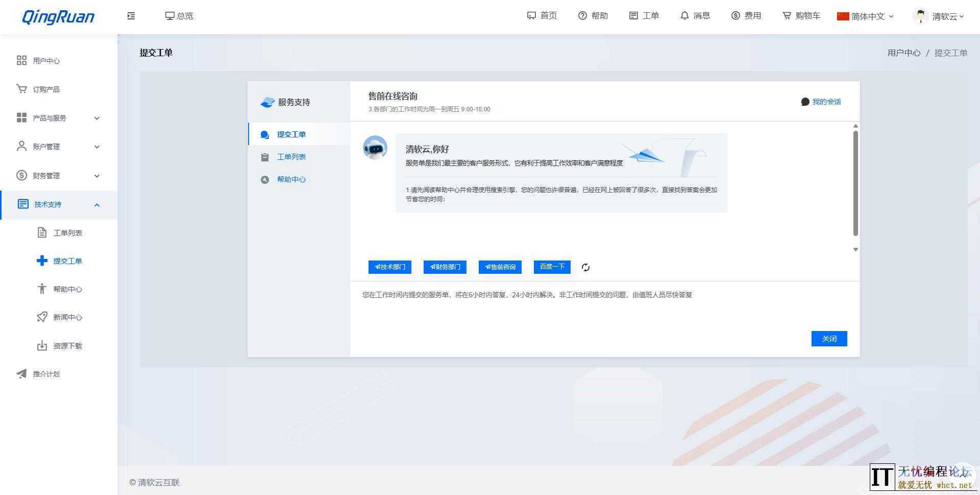980x495 pixels.
Task: Click the QingRuan logo
Action: (x=58, y=17)
